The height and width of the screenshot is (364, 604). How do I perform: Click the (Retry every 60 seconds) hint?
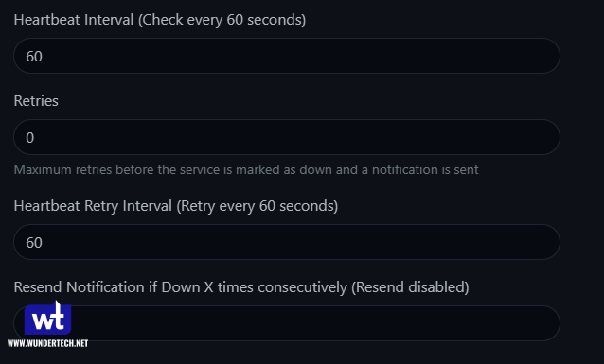258,206
